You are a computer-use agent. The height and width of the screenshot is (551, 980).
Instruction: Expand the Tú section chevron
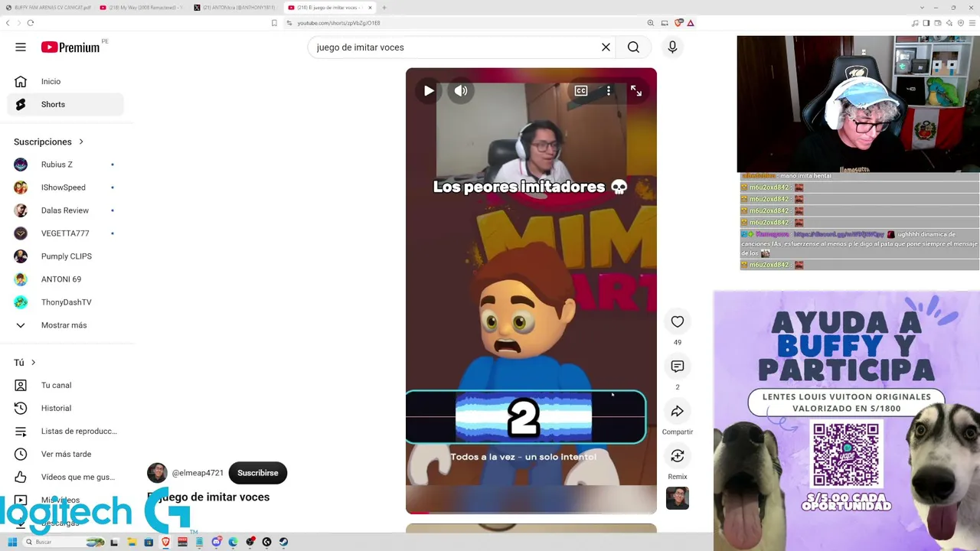click(x=33, y=363)
